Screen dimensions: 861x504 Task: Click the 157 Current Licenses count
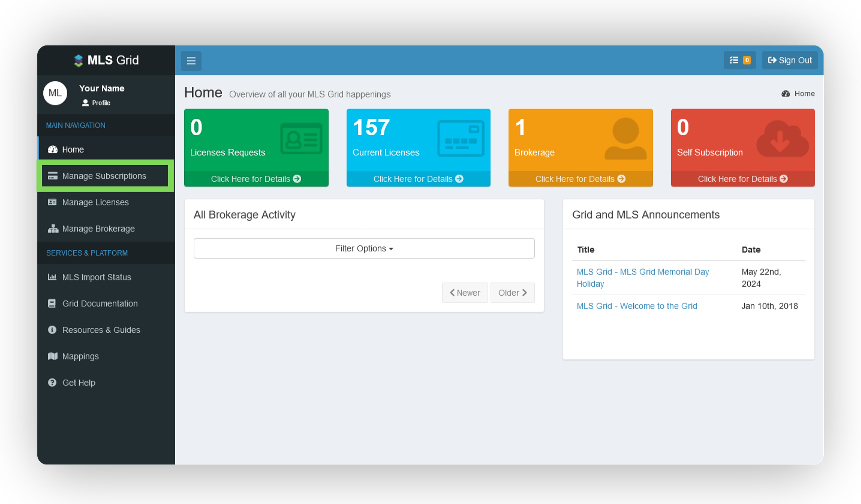[x=371, y=127]
